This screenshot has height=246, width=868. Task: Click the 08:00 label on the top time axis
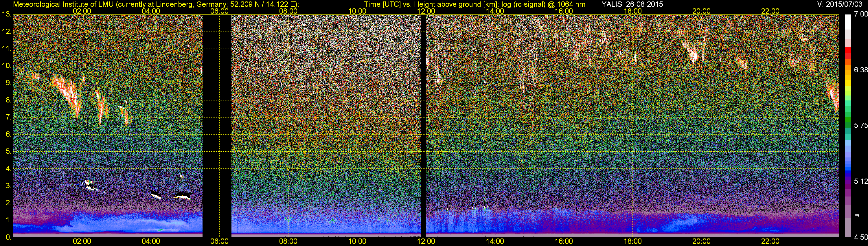(x=288, y=11)
